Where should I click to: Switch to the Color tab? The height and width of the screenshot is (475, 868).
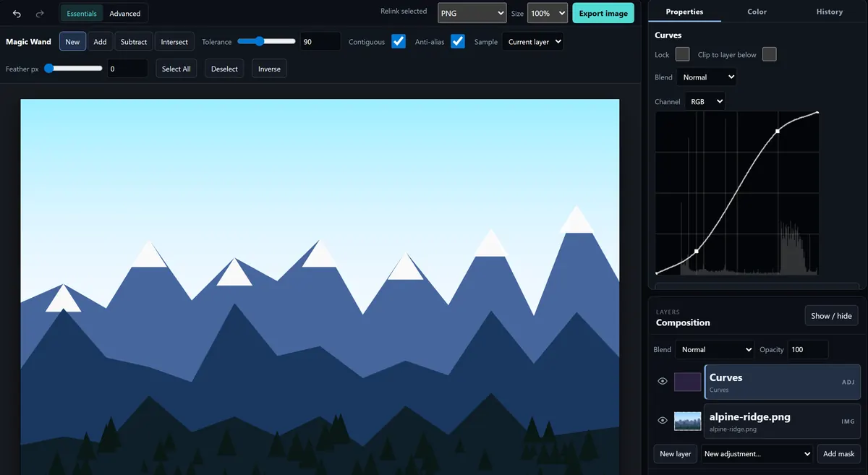click(x=757, y=12)
